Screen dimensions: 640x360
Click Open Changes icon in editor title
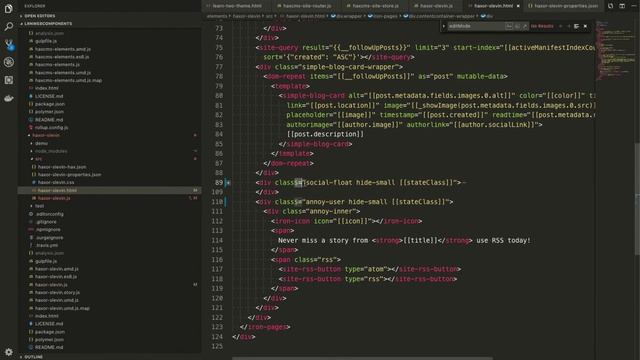pos(610,6)
